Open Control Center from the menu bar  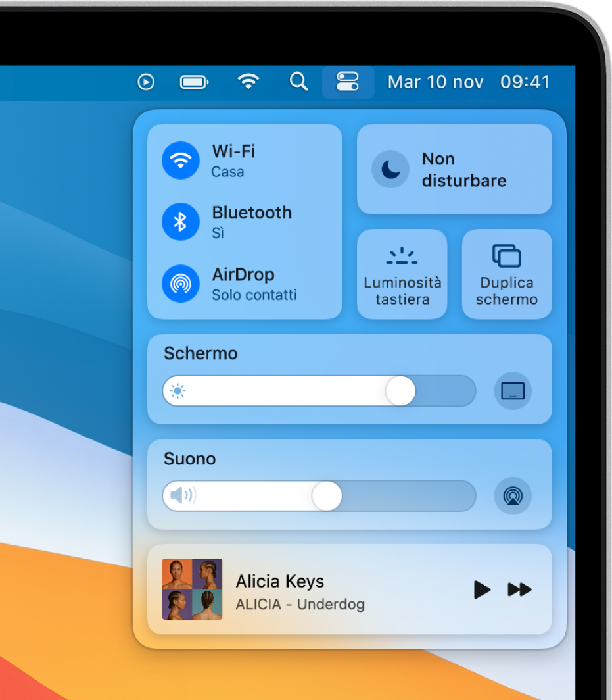point(348,82)
